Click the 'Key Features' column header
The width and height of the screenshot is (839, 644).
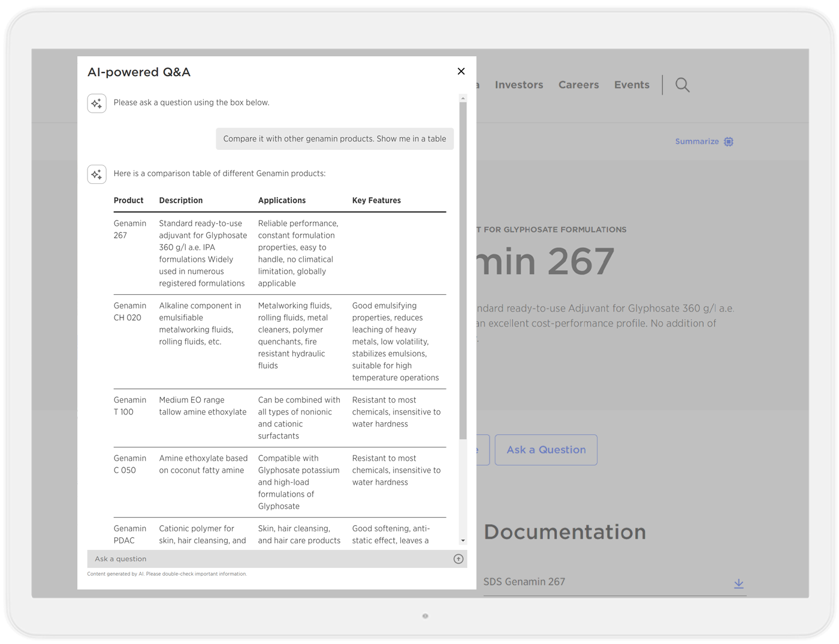376,201
